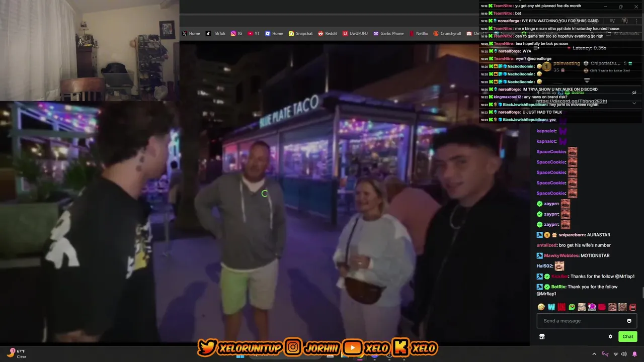
Task: Click username snipareborn in chat
Action: click(x=573, y=235)
